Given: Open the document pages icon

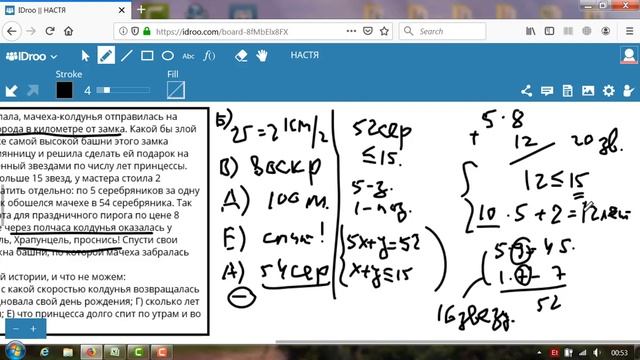Looking at the screenshot, I should [567, 91].
